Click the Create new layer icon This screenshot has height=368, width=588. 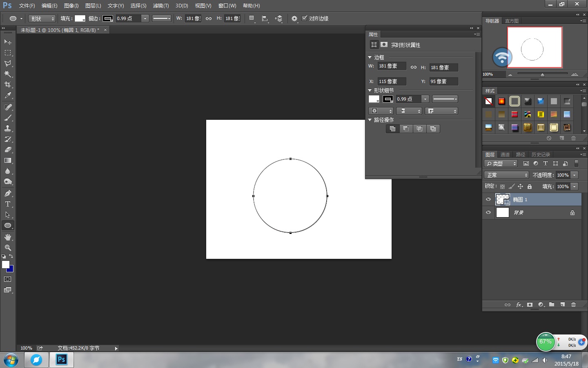click(x=563, y=305)
